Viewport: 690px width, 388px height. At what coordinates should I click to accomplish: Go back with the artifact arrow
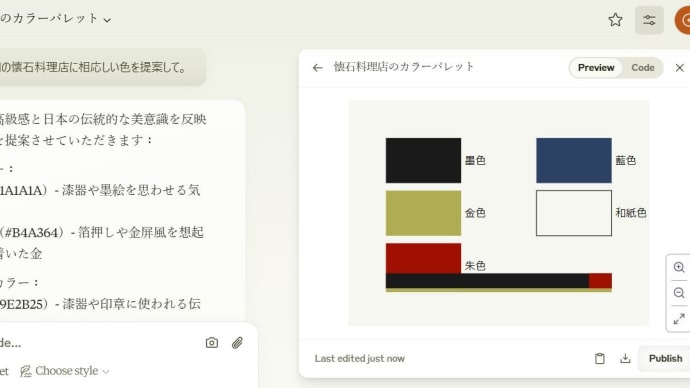(317, 67)
